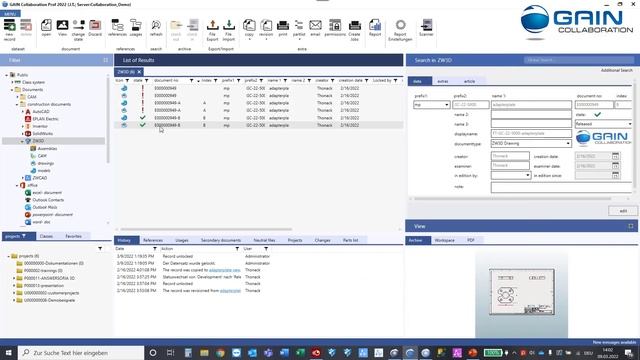Switch to the References tab

click(x=153, y=240)
